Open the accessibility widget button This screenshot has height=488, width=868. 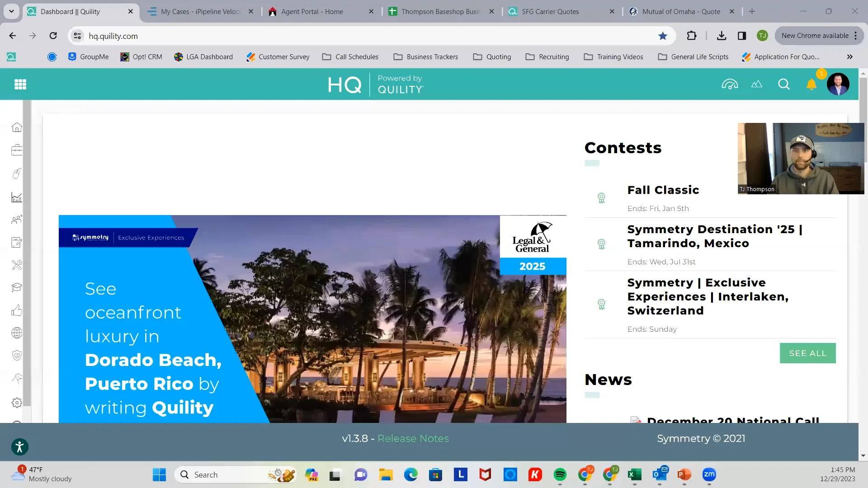(20, 447)
